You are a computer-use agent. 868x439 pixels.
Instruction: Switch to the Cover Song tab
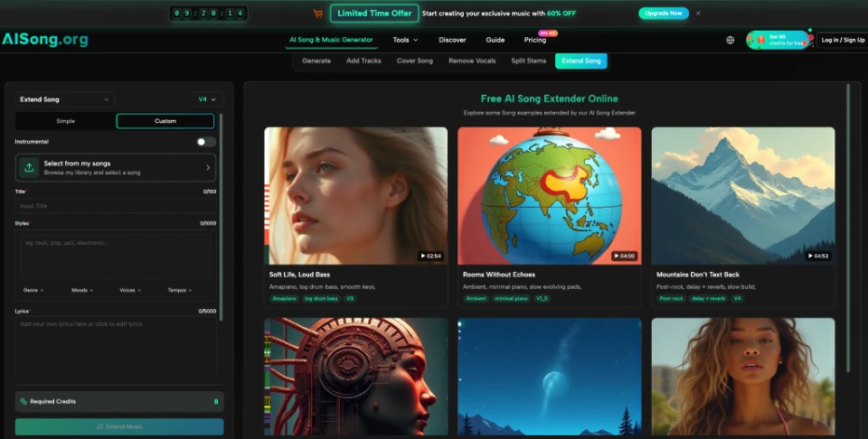pos(415,61)
